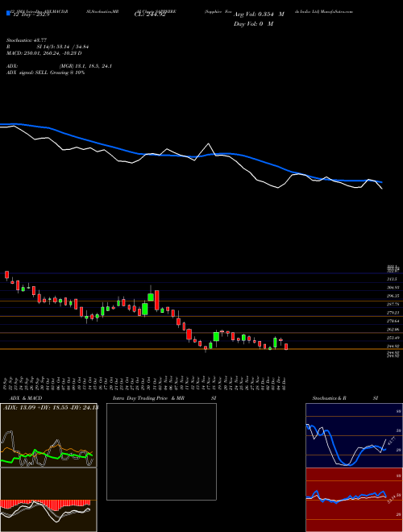Click the 'Day Vol: 0 M' text
This screenshot has height=532, width=403.
tap(253, 24)
